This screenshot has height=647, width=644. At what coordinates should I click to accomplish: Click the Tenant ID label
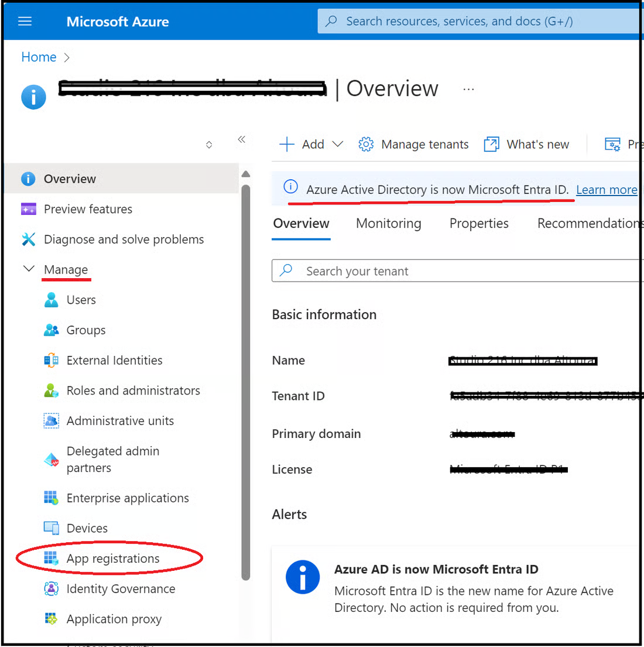[298, 396]
